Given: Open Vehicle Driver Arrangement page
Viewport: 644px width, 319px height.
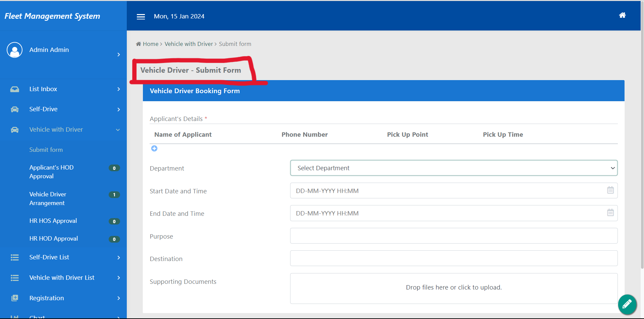Looking at the screenshot, I should [x=48, y=199].
